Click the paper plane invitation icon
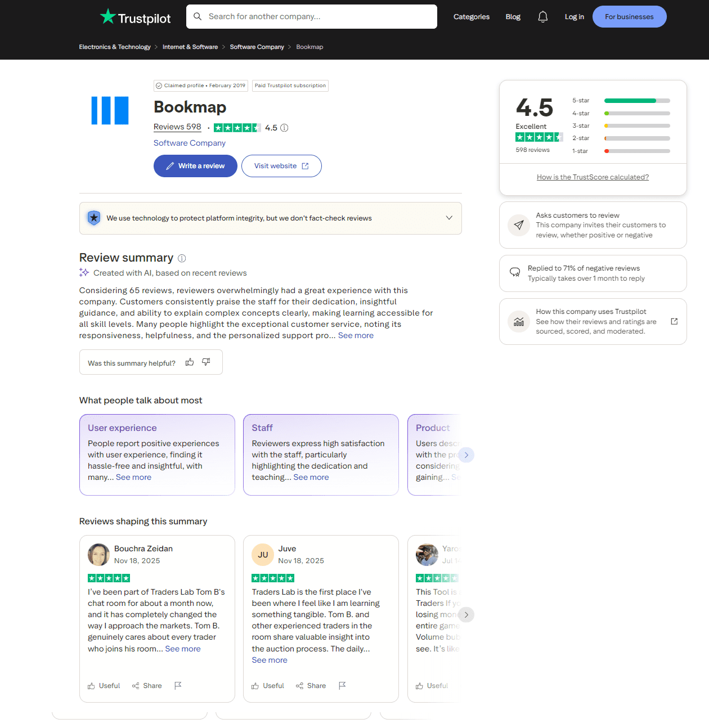Image resolution: width=709 pixels, height=728 pixels. click(519, 225)
